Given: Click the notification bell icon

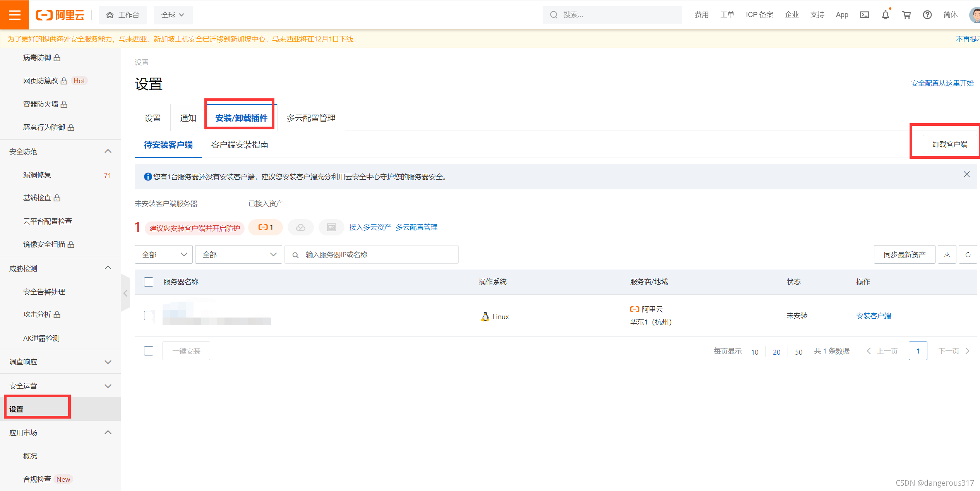Looking at the screenshot, I should (885, 15).
